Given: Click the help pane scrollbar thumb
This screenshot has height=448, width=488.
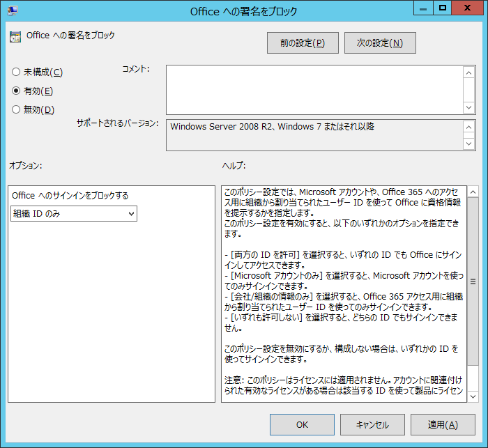Looking at the screenshot, I should [x=473, y=281].
